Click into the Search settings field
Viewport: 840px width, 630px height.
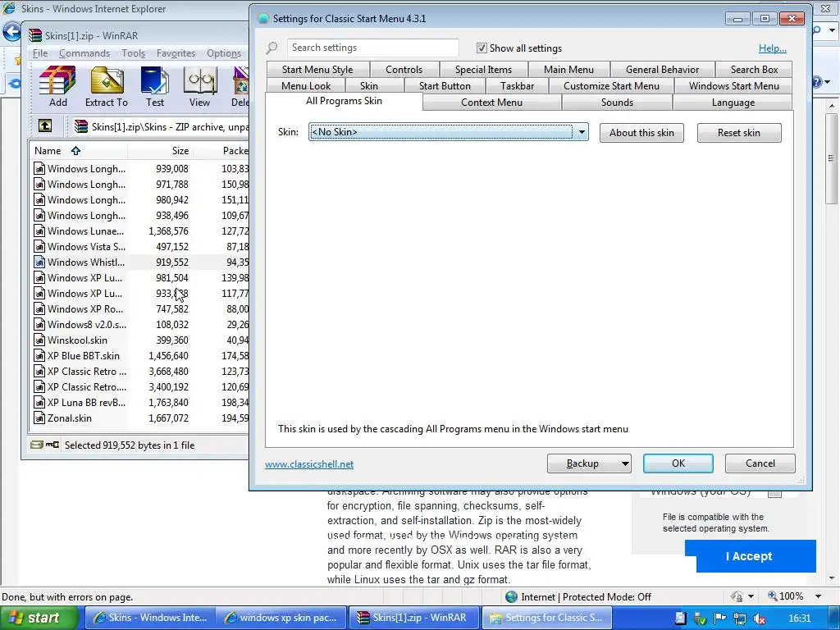373,48
